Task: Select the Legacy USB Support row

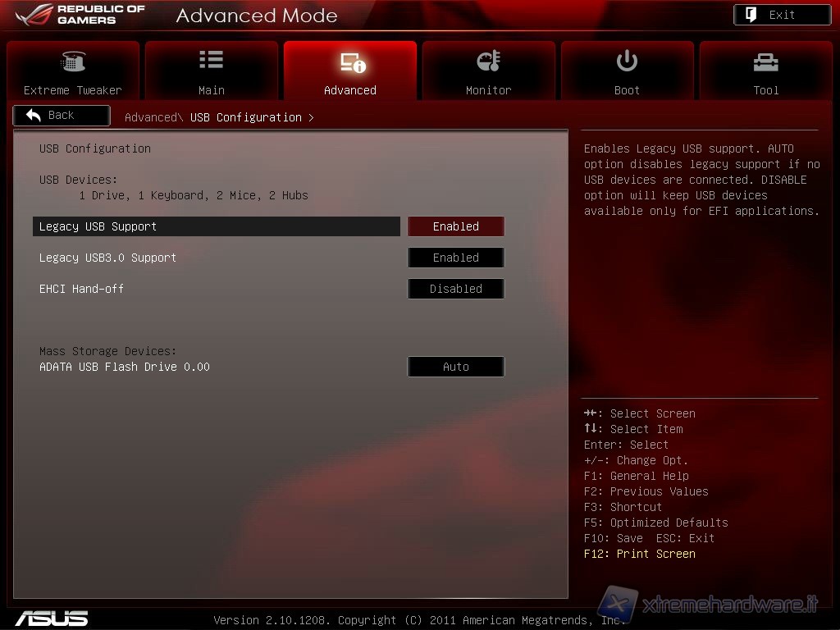Action: [217, 226]
